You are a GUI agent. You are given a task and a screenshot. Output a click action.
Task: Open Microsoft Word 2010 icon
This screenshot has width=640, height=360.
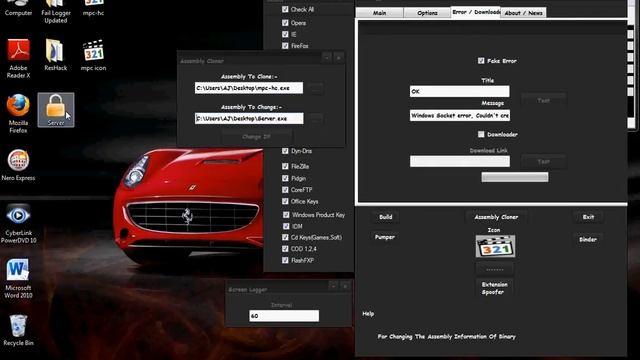point(18,278)
